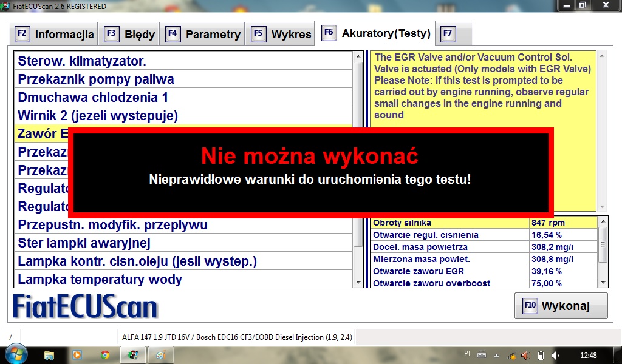Show hidden system tray icons

point(497,356)
